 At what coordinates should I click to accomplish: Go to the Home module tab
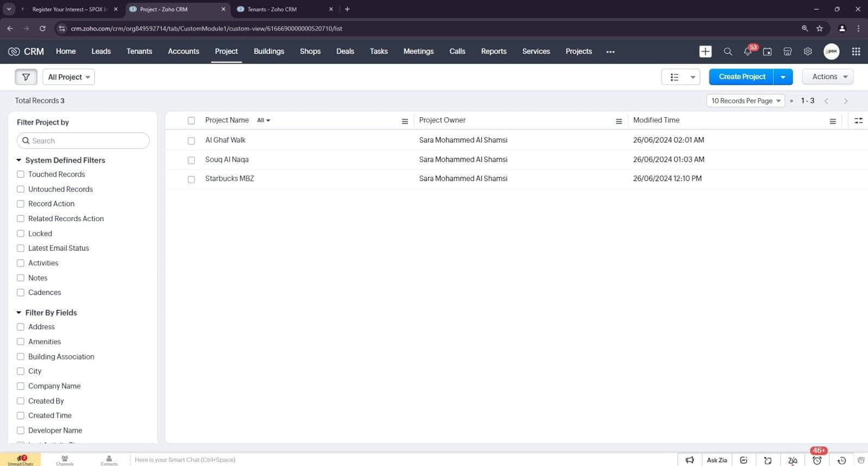pyautogui.click(x=66, y=52)
